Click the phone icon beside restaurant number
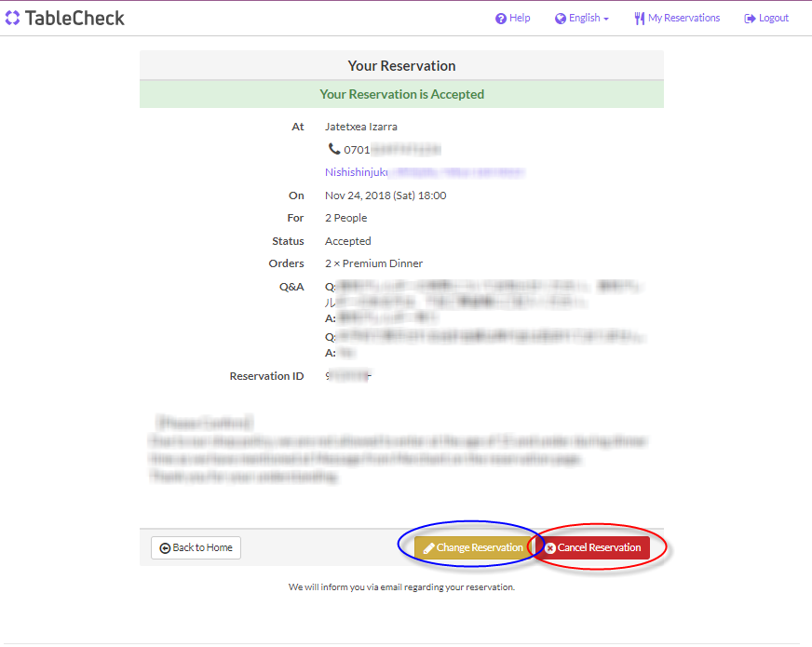 [334, 149]
